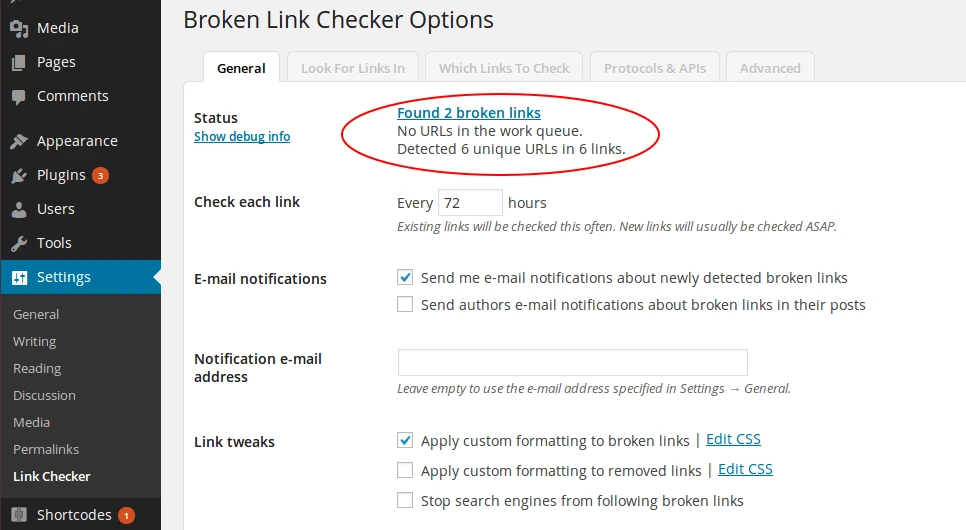The image size is (966, 530).
Task: Click Show debug info link
Action: coord(242,136)
